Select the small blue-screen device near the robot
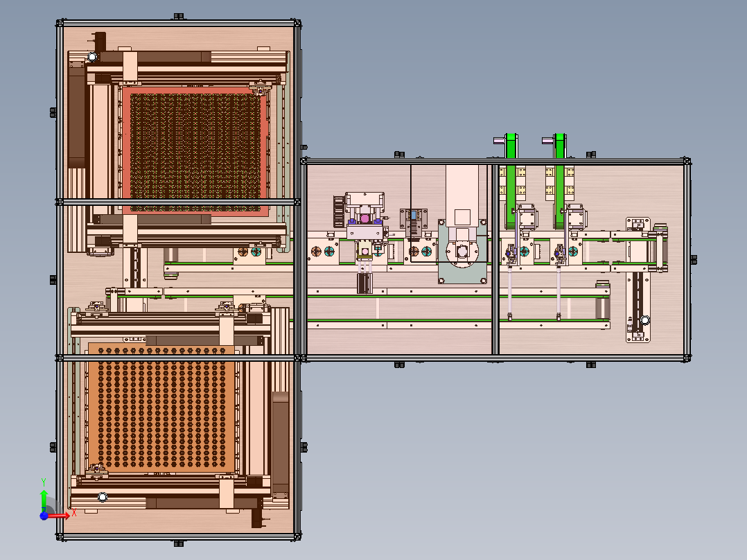Screen dimensions: 747x560 click(413, 216)
